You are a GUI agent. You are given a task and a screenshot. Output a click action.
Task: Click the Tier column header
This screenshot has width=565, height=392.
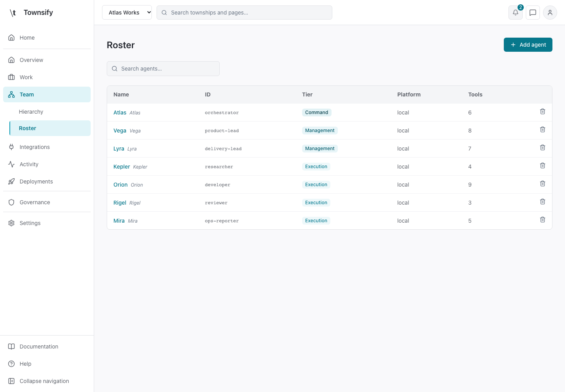[307, 94]
